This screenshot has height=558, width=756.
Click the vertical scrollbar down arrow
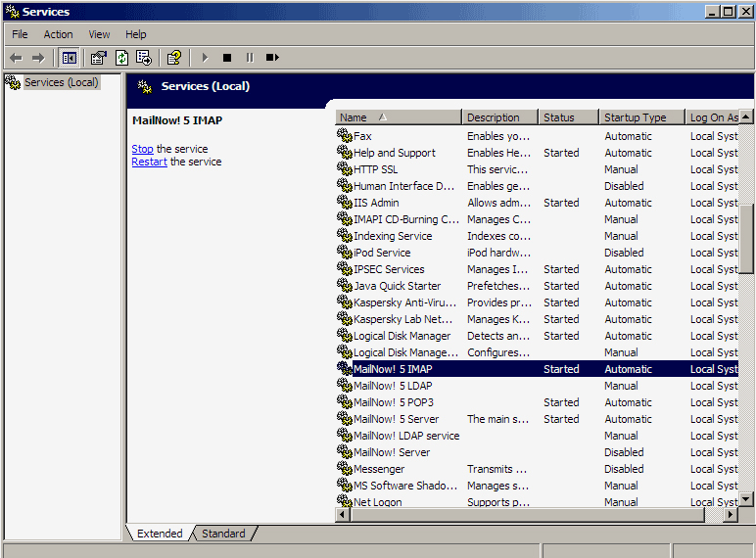(746, 499)
